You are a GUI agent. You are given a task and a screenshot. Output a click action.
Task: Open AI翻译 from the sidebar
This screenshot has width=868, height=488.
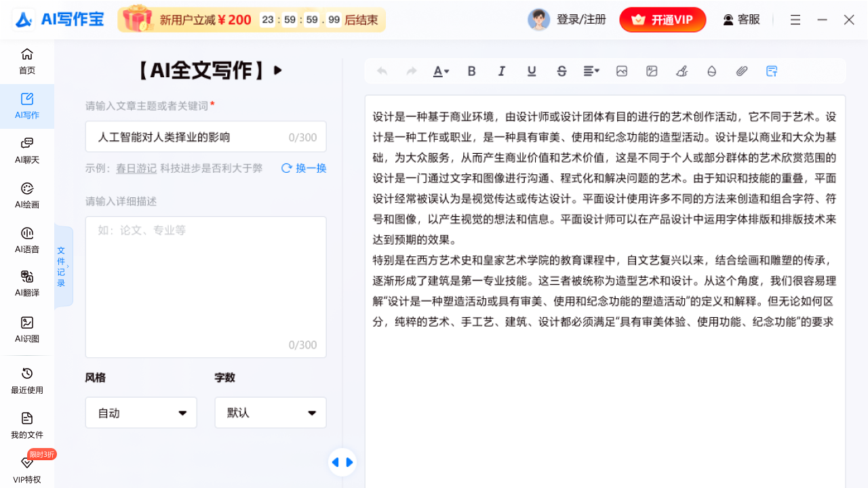(26, 283)
